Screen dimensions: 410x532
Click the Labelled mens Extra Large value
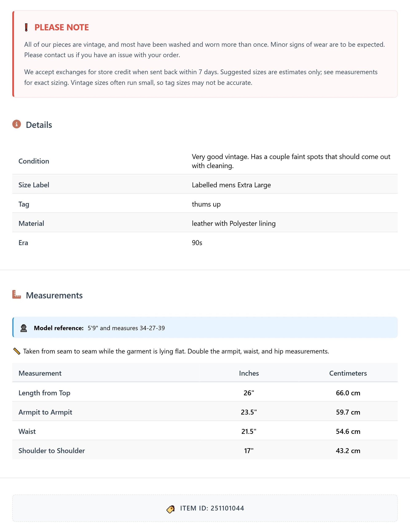pyautogui.click(x=231, y=185)
